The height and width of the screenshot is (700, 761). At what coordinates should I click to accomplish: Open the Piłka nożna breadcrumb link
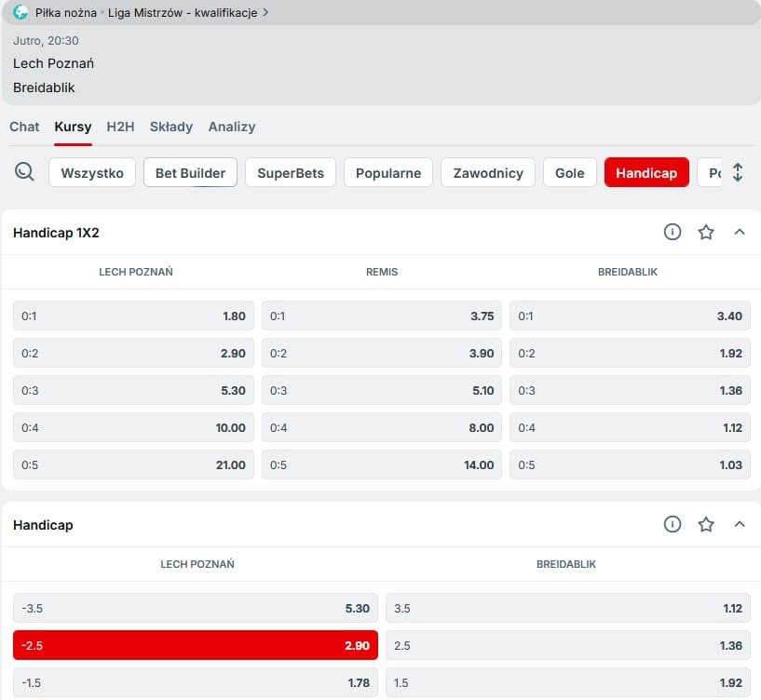pos(66,13)
